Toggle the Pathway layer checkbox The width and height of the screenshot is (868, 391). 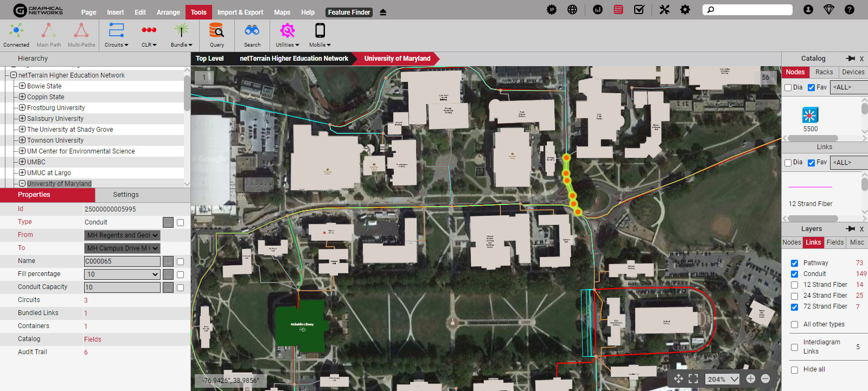(x=794, y=263)
